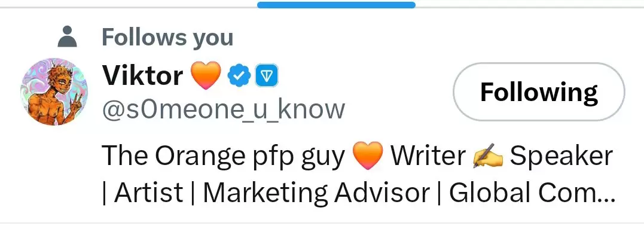Click the blue verified checkmark badge
The image size is (644, 232).
coord(239,76)
